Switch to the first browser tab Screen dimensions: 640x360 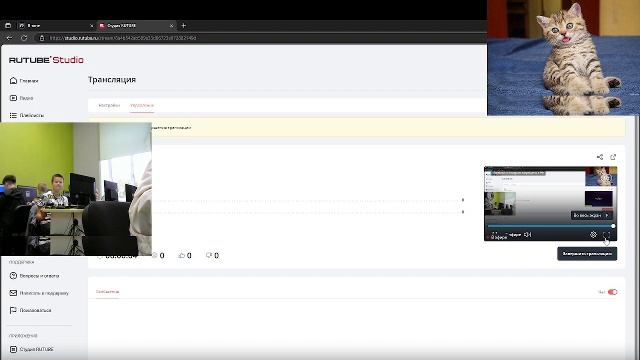[55, 25]
